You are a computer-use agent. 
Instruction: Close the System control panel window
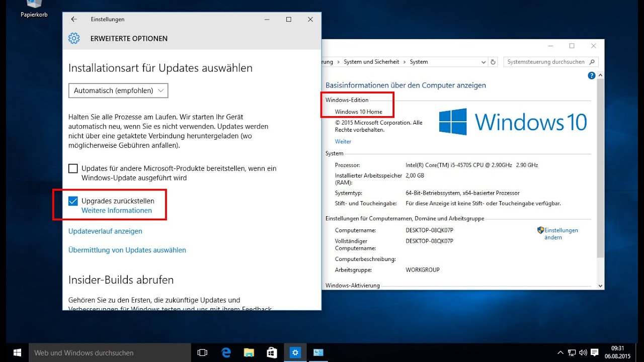tap(594, 46)
